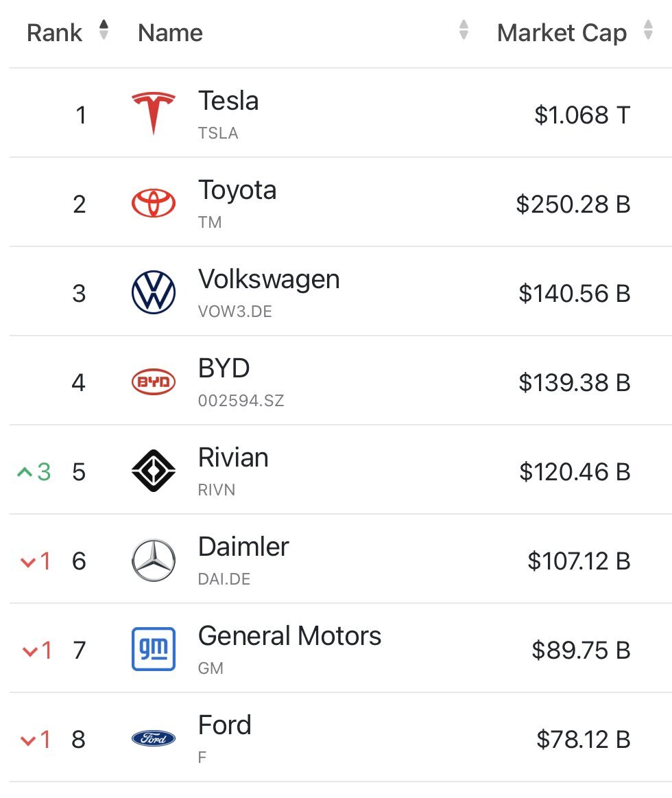672x798 pixels.
Task: Sort by Name column arrows
Action: pyautogui.click(x=464, y=30)
